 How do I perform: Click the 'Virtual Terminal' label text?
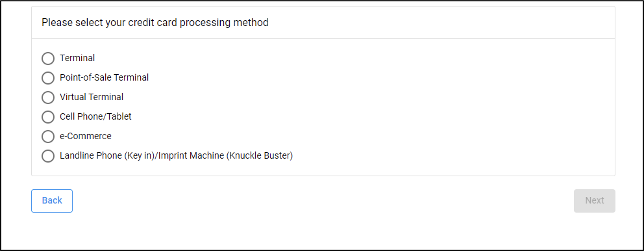click(92, 97)
